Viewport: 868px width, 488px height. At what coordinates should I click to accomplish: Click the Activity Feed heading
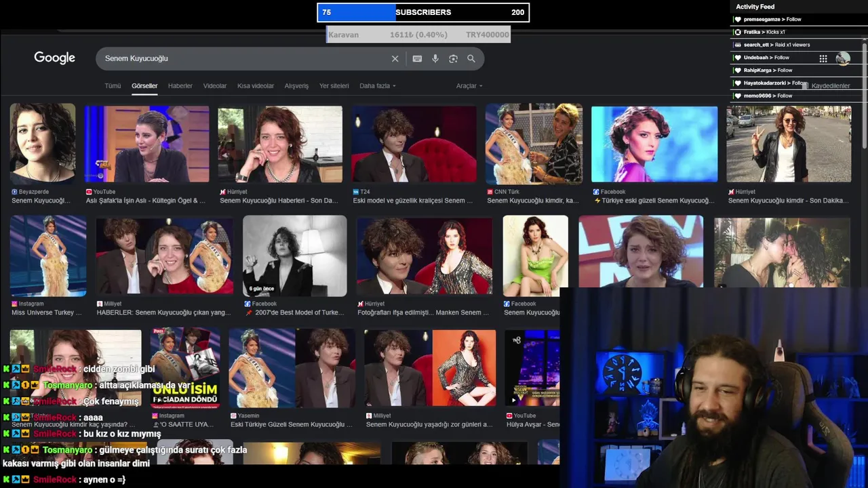tap(755, 7)
